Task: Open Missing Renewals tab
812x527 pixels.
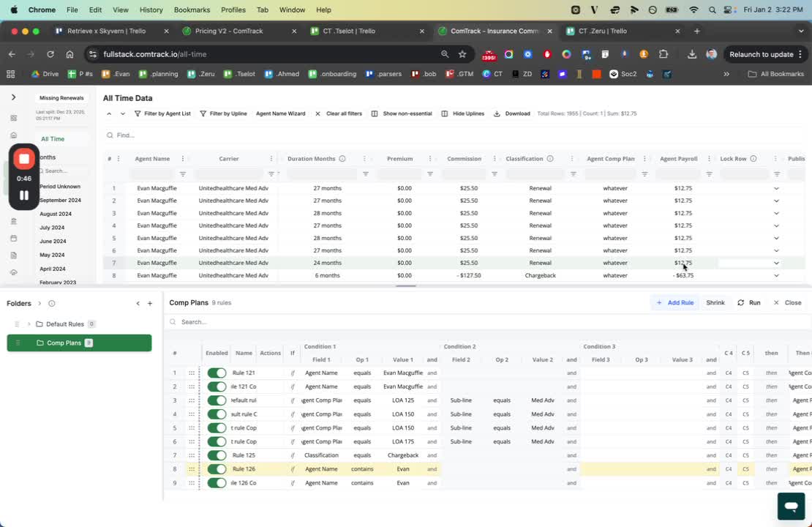Action: (x=61, y=98)
